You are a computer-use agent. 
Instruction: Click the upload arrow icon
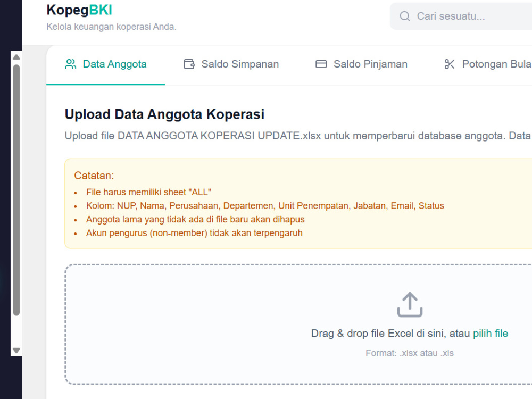pos(410,304)
